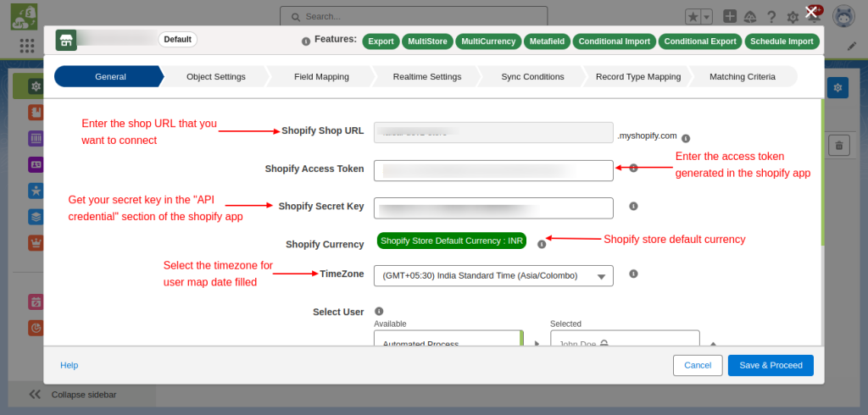Image resolution: width=868 pixels, height=415 pixels.
Task: Click the info icon beside Select User
Action: [379, 311]
